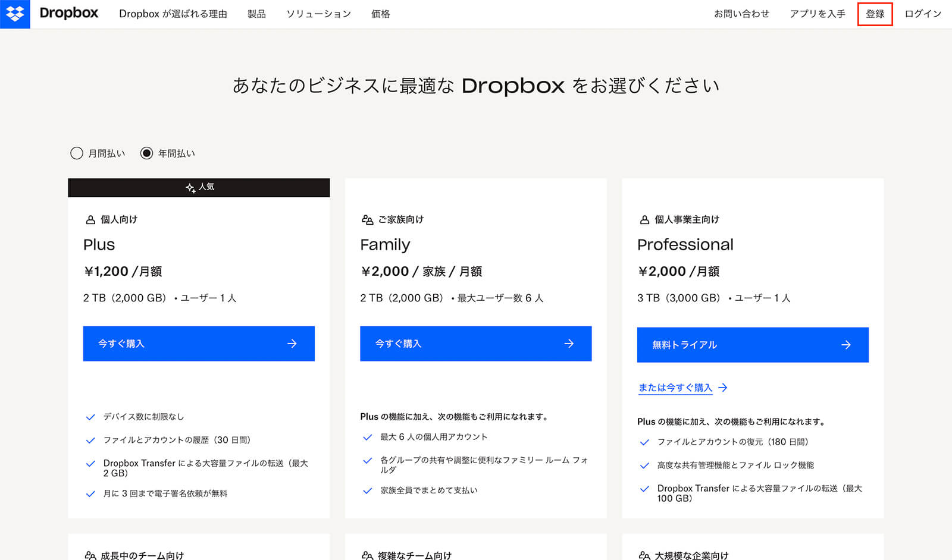Open the 'Dropbox が選ばれる理由' menu
This screenshot has height=560, width=952.
pyautogui.click(x=173, y=14)
